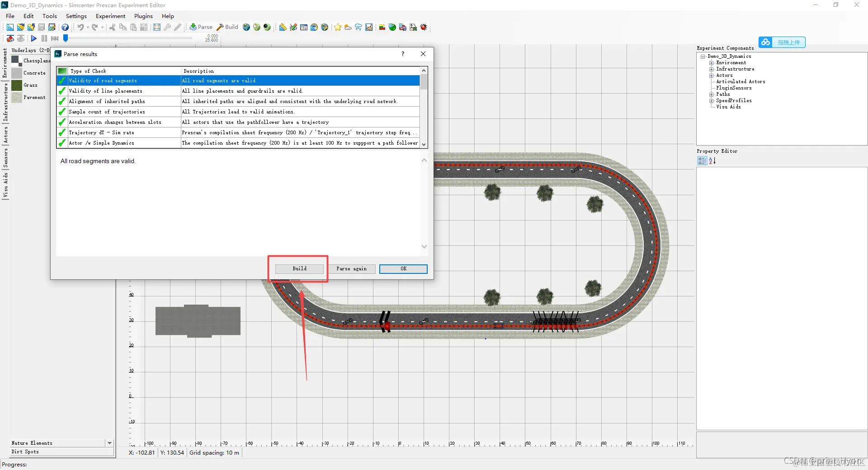Viewport: 868px width, 470px height.
Task: Open the Settings menu
Action: (x=76, y=16)
